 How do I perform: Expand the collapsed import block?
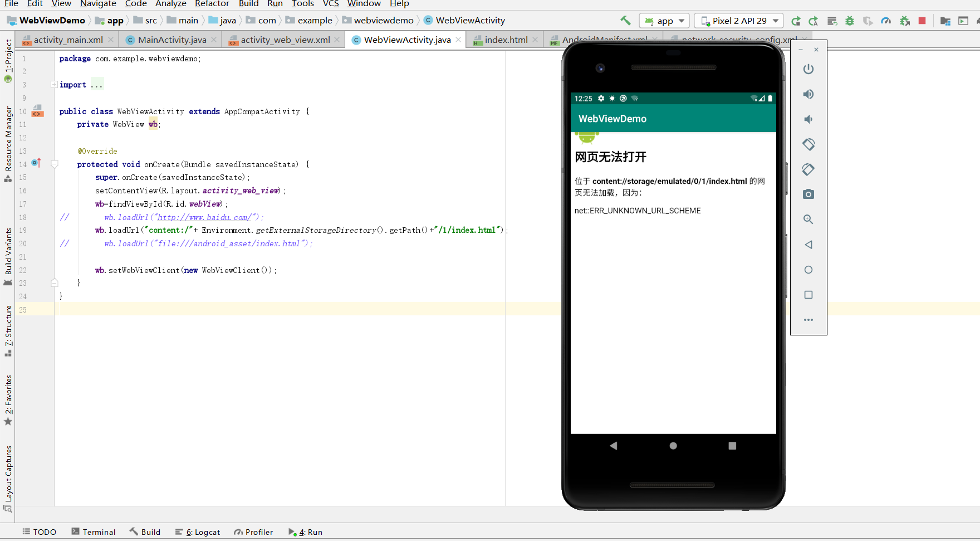pyautogui.click(x=54, y=85)
